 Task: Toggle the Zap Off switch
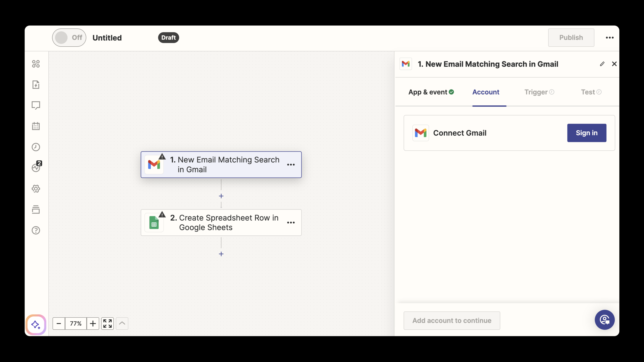pos(69,38)
